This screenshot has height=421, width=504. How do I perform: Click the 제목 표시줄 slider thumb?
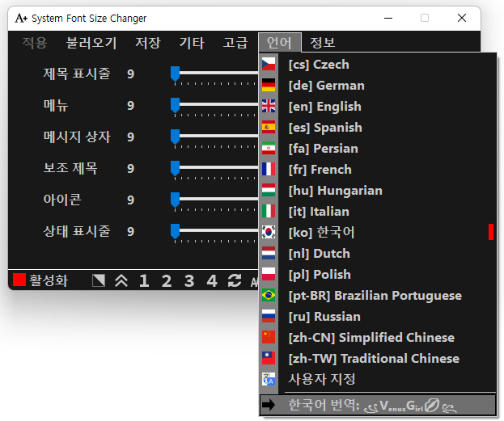[176, 74]
